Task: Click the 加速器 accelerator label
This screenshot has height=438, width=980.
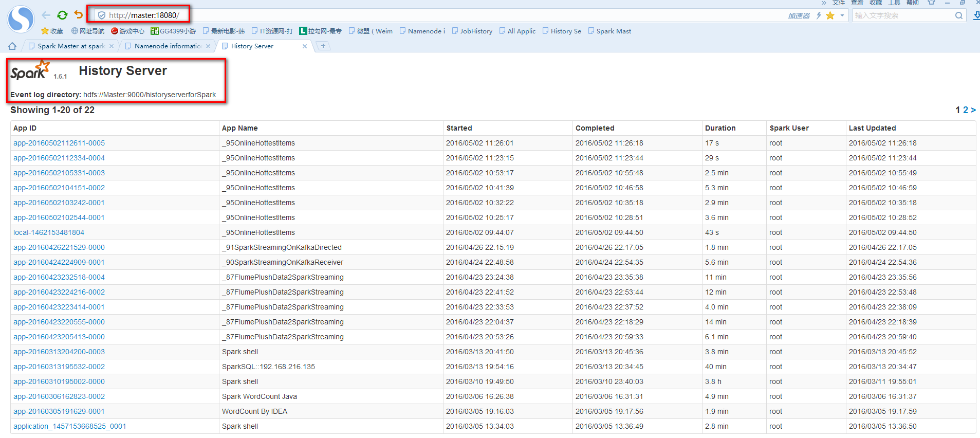Action: (x=799, y=16)
